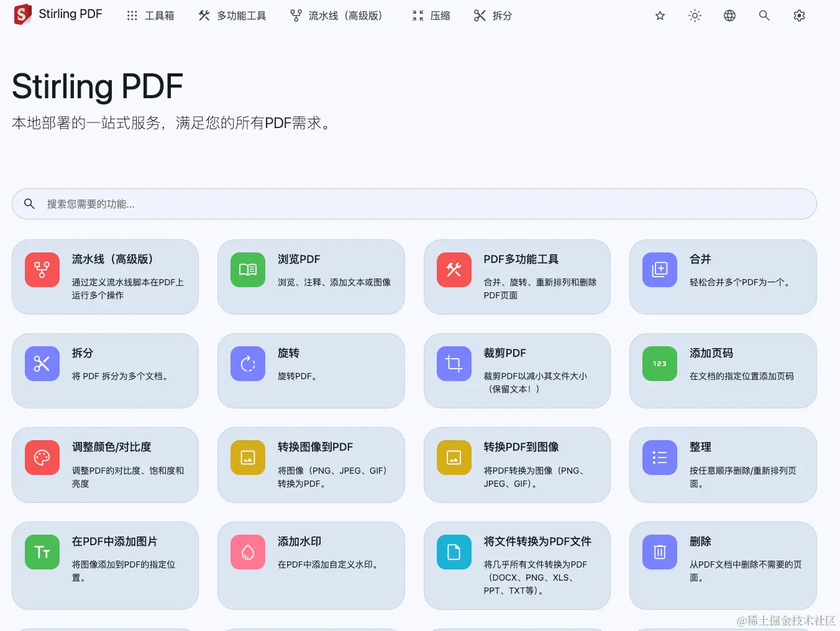This screenshot has width=840, height=631.
Task: Click the list icon for 整理
Action: click(660, 458)
